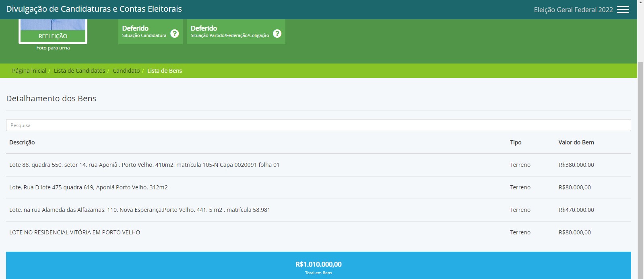Select the Rua D lote 475 row
Screen dimensions: 644x279
(89, 187)
